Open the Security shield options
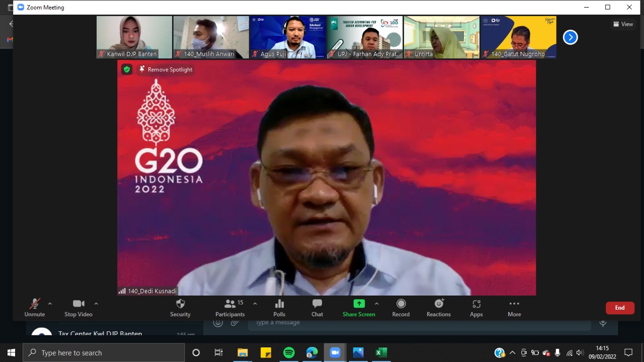644x362 pixels. coord(180,308)
